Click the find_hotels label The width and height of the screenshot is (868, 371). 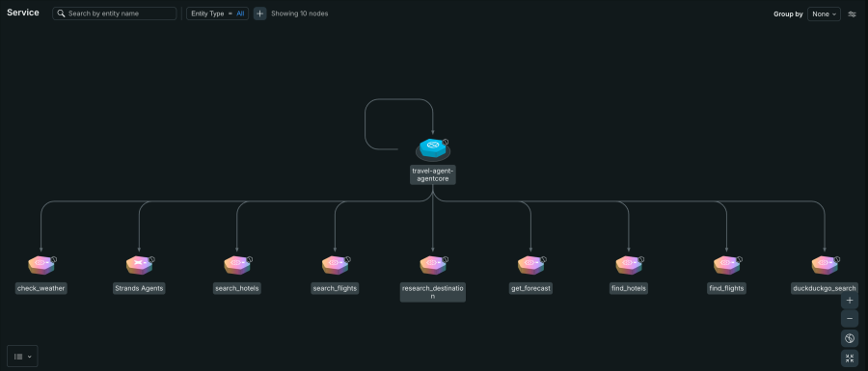[x=629, y=288]
